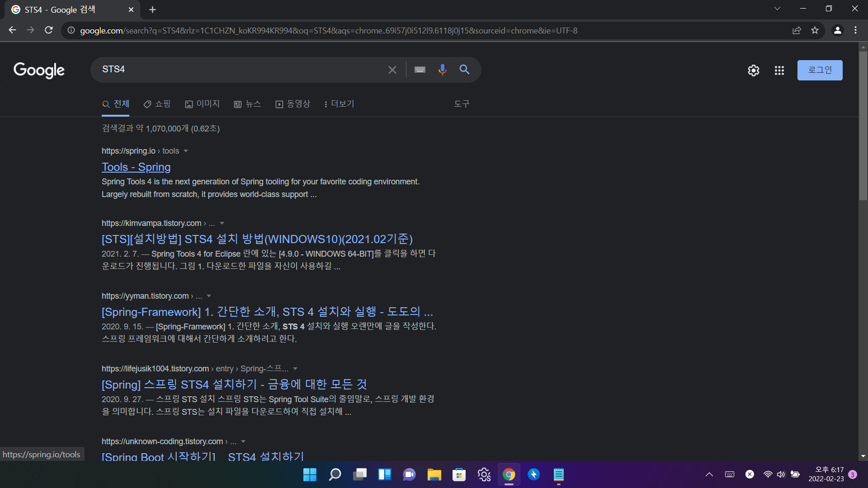Viewport: 868px width, 488px height.
Task: Click in the STS4 search input field
Action: click(240, 70)
